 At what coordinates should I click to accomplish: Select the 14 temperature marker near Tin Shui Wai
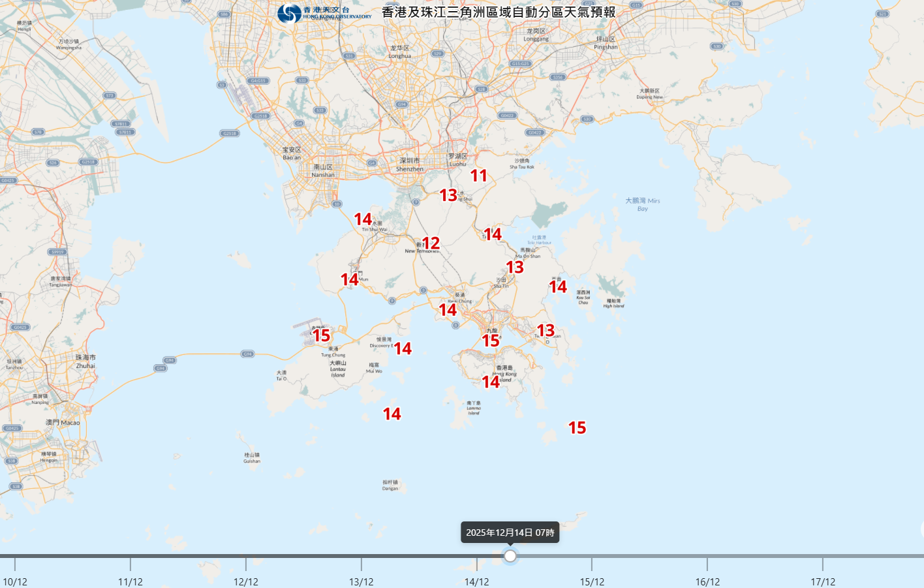coord(363,219)
